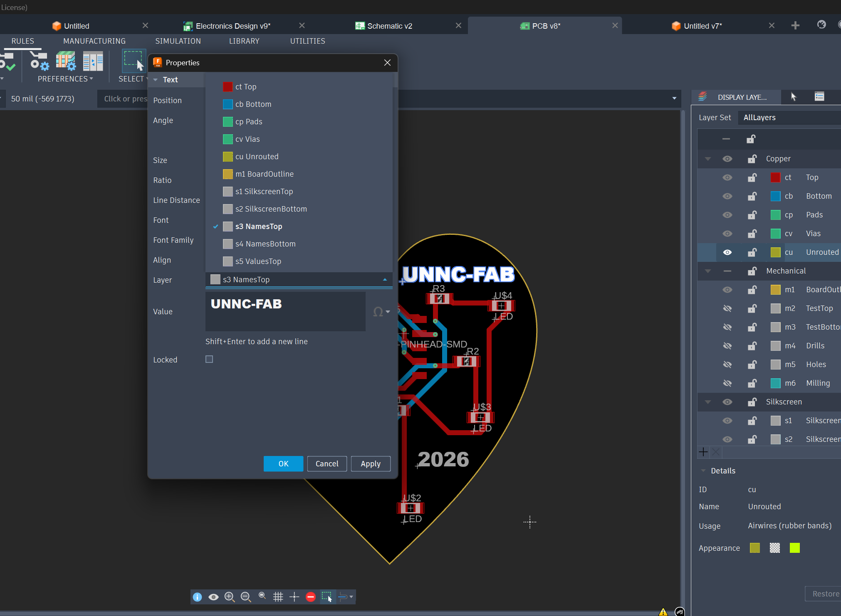Screen dimensions: 841x616
Task: Click the zoom out magnifier icon
Action: point(245,597)
